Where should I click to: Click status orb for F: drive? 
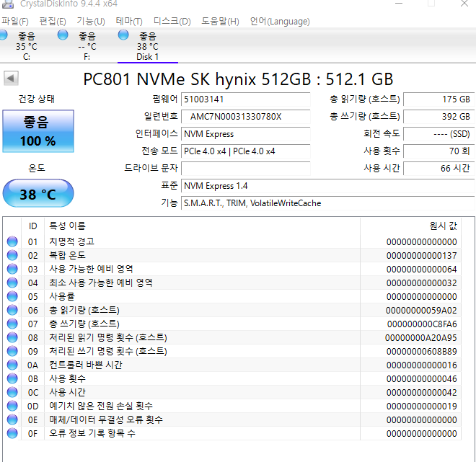[63, 35]
